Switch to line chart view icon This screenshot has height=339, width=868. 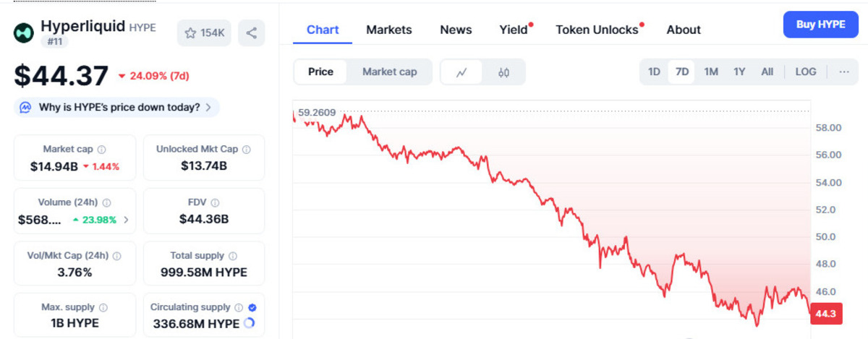point(461,72)
